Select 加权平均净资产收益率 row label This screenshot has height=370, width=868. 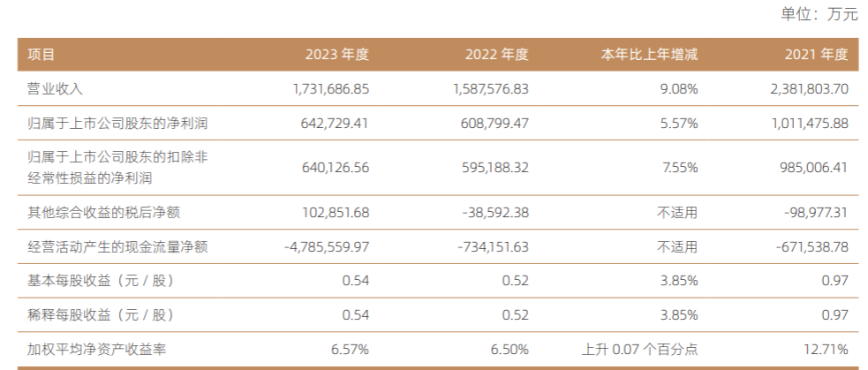[x=97, y=350]
